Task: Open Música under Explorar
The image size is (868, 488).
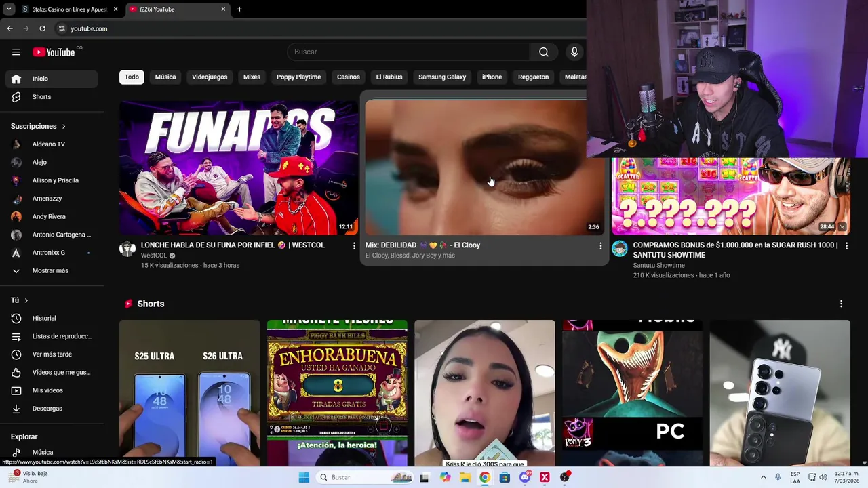Action: point(52,452)
